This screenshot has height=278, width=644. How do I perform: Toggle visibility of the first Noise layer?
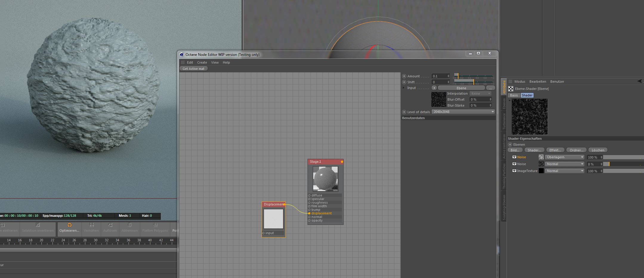(x=514, y=157)
